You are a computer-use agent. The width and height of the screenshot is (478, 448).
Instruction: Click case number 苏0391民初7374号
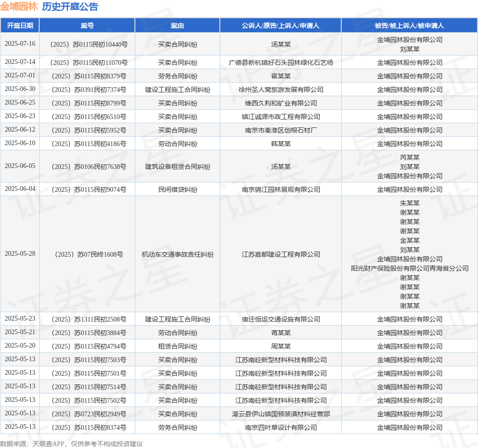click(x=89, y=90)
